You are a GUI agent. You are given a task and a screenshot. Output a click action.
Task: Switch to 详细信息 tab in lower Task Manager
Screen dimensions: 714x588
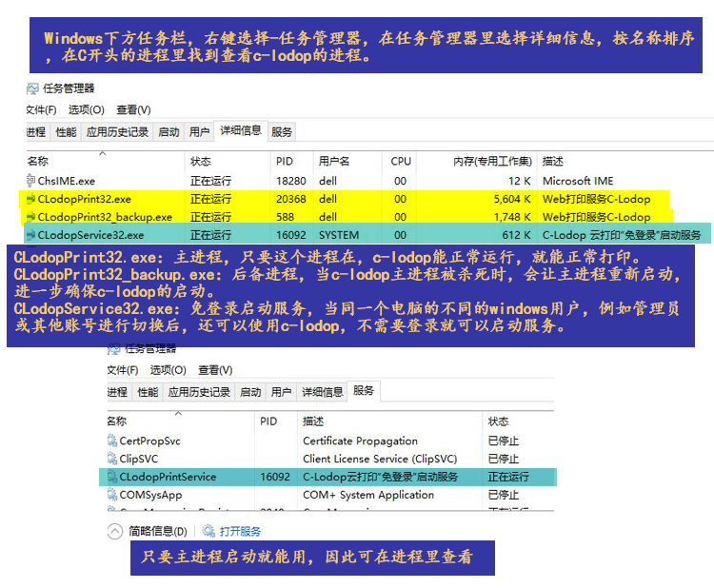[x=322, y=392]
